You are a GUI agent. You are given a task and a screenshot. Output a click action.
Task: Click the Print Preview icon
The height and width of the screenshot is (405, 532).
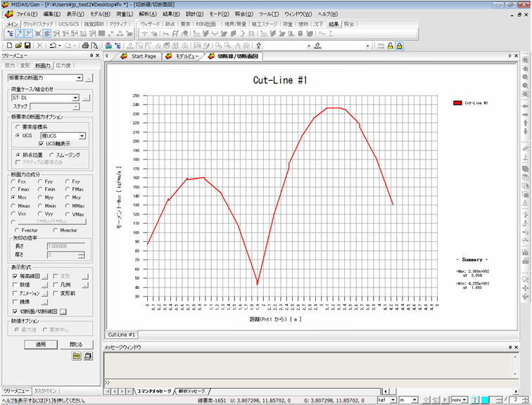(x=94, y=46)
